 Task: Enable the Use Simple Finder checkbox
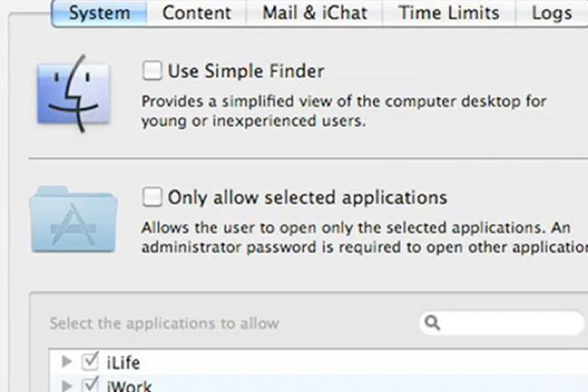coord(152,71)
